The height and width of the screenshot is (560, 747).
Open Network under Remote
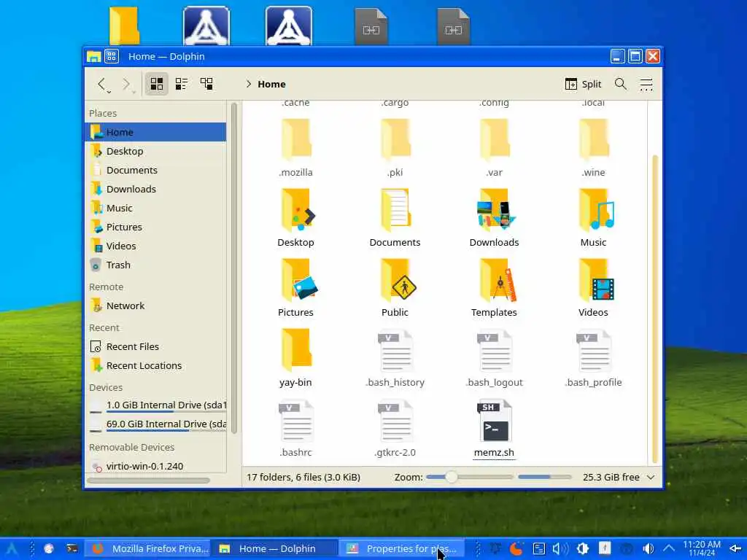click(x=156, y=306)
